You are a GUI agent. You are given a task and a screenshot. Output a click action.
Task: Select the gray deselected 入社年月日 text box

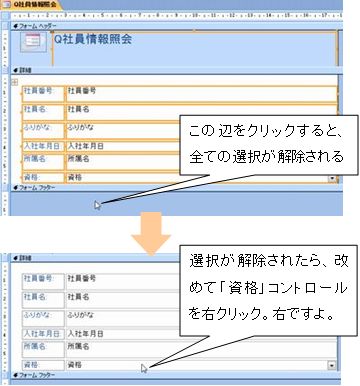click(123, 334)
